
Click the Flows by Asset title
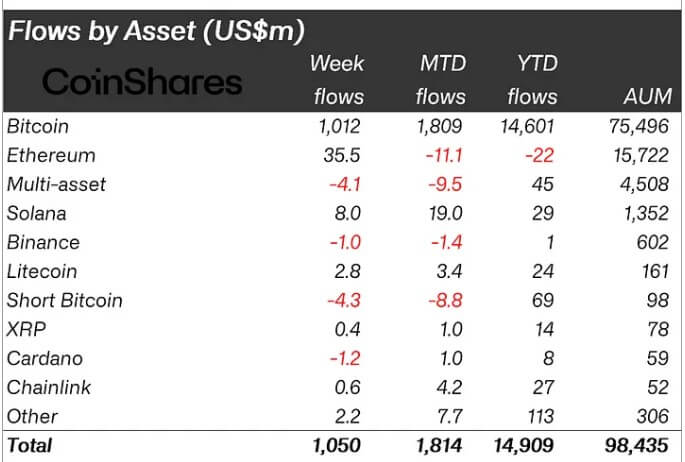[156, 31]
